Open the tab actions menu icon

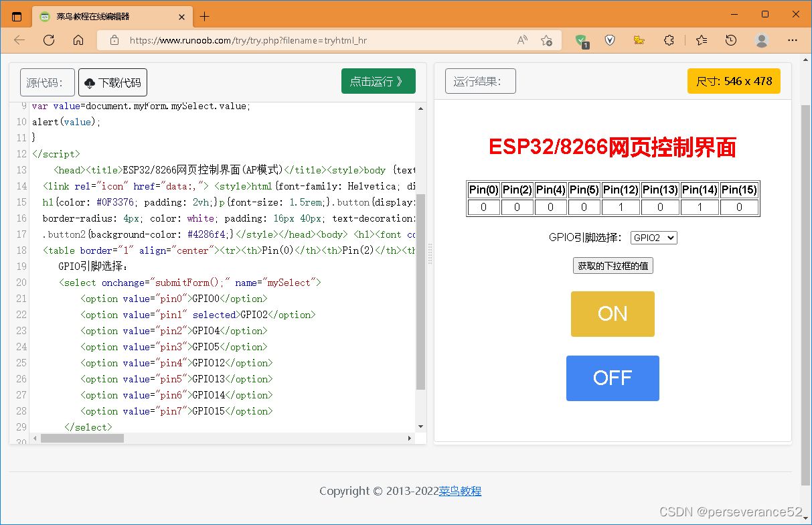[x=17, y=17]
